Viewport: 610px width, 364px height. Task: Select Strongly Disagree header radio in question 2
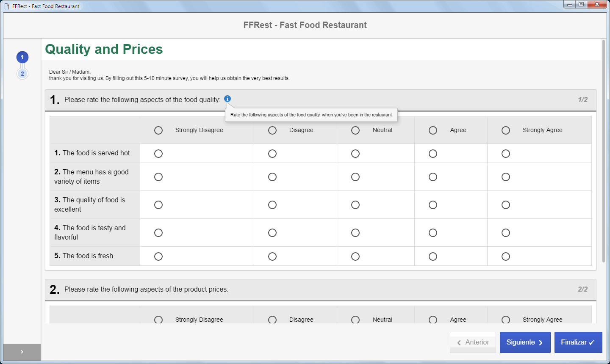pyautogui.click(x=158, y=320)
